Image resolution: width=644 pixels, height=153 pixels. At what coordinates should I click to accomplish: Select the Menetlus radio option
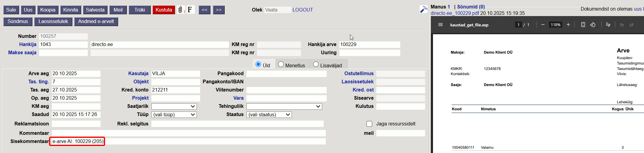281,65
